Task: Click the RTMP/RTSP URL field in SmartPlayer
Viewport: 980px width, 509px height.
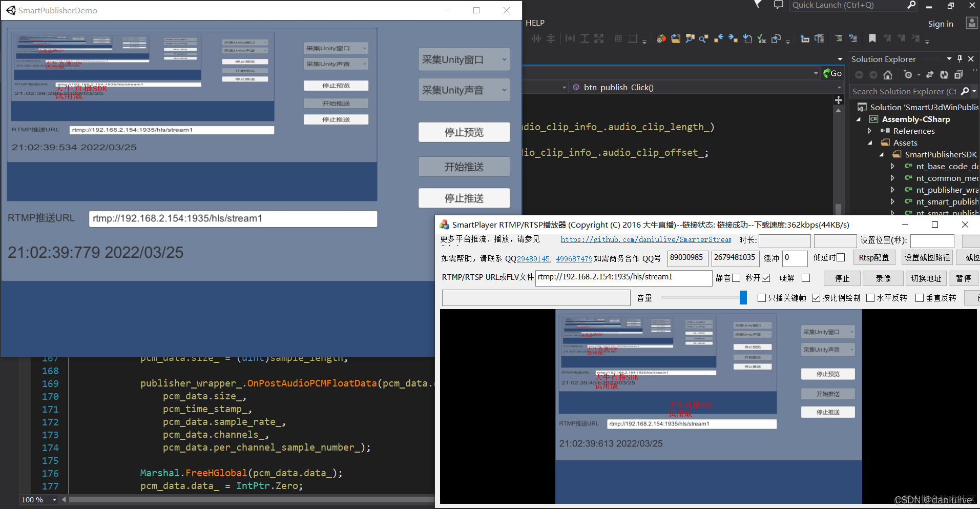Action: (623, 277)
